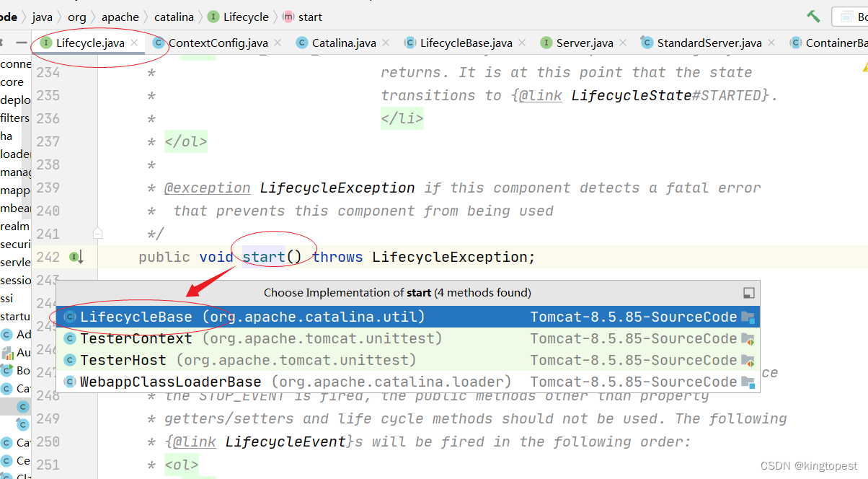Select WebappClassLoaderBase implementation in the popup
This screenshot has height=479, width=868.
408,382
